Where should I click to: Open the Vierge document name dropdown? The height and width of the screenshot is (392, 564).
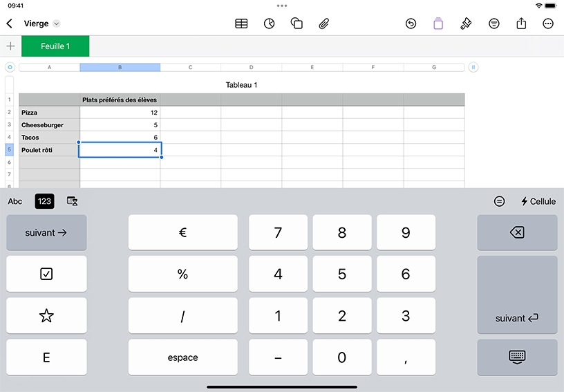[x=57, y=24]
